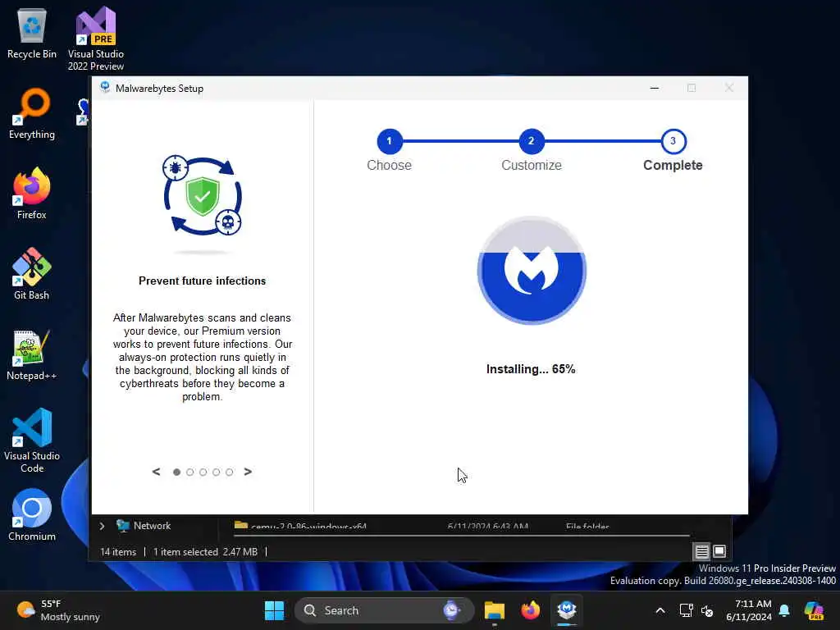Image resolution: width=840 pixels, height=630 pixels.
Task: Click the Network computer icon in File Explorer
Action: (x=123, y=526)
